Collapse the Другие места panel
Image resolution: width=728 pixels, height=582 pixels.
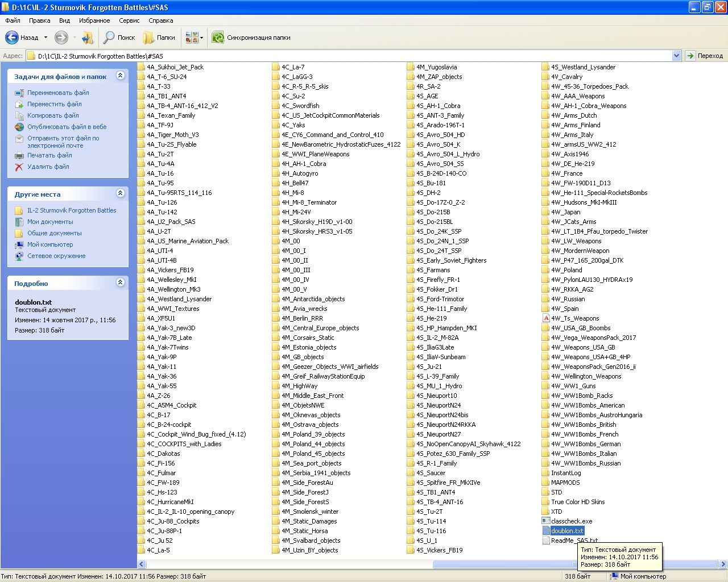pyautogui.click(x=120, y=193)
